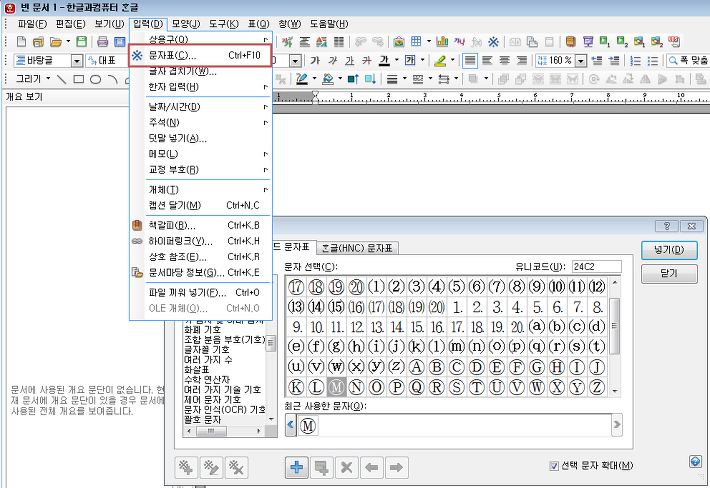
Task: Click the table grid icon in toolbar
Action: (x=416, y=42)
